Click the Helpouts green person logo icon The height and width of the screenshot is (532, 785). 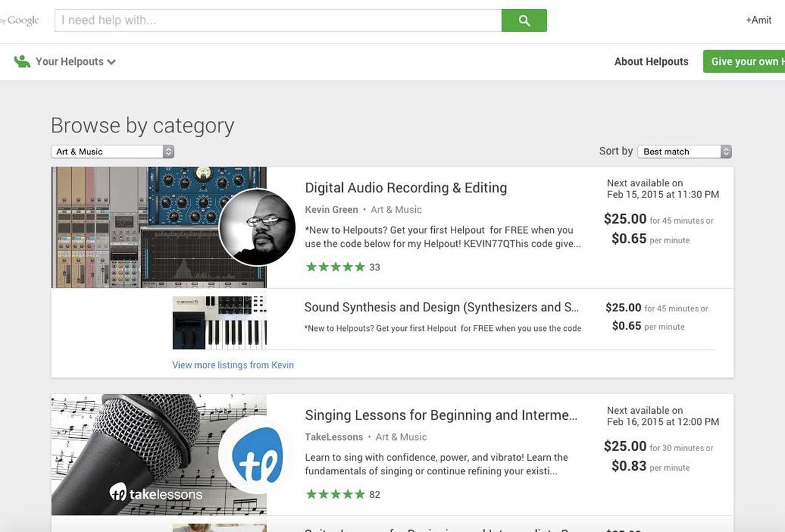22,61
